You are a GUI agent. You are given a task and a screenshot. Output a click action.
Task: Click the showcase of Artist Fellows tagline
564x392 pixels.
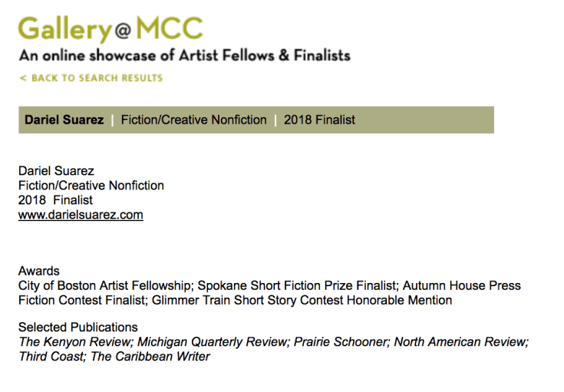184,55
